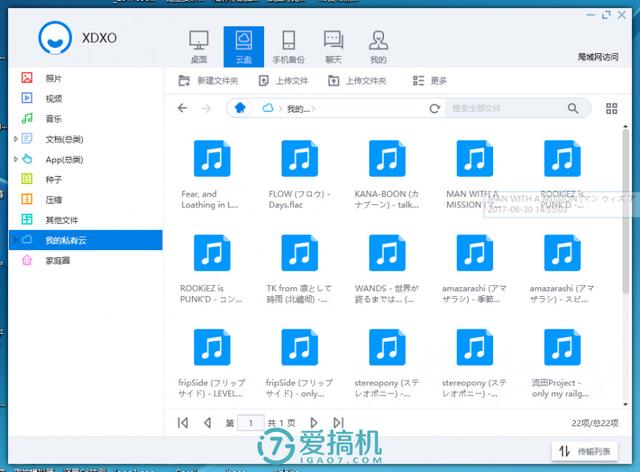Screen dimensions: 640x472
Task: Click the page number field
Action: [x=251, y=423]
